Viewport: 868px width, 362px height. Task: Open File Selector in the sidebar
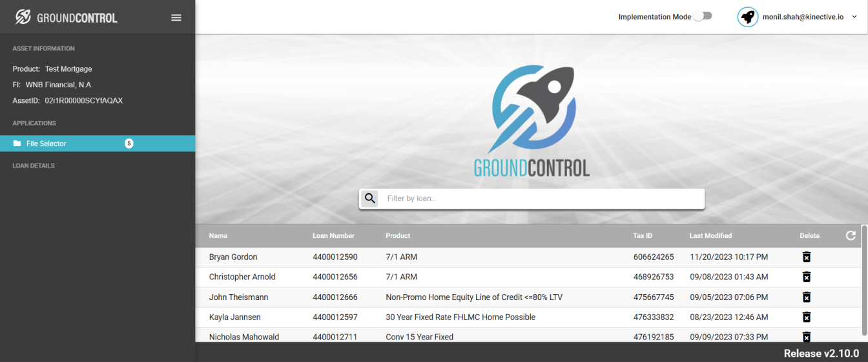tap(98, 144)
